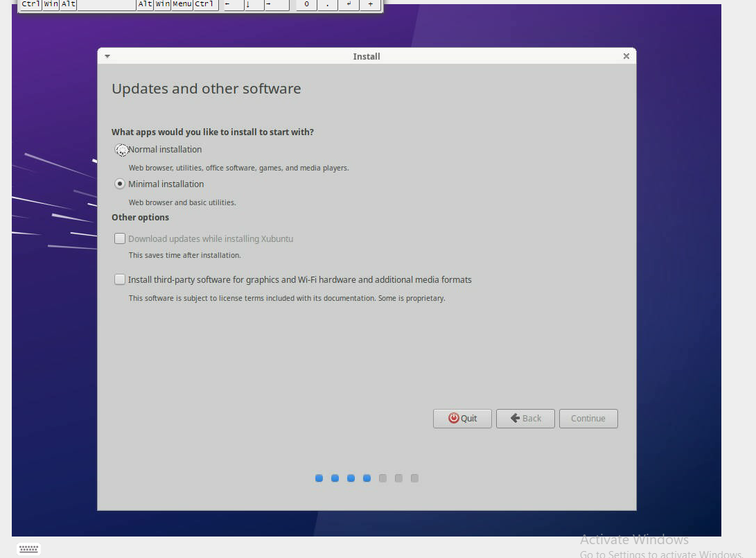Enable third-party software installation checkbox

[121, 280]
